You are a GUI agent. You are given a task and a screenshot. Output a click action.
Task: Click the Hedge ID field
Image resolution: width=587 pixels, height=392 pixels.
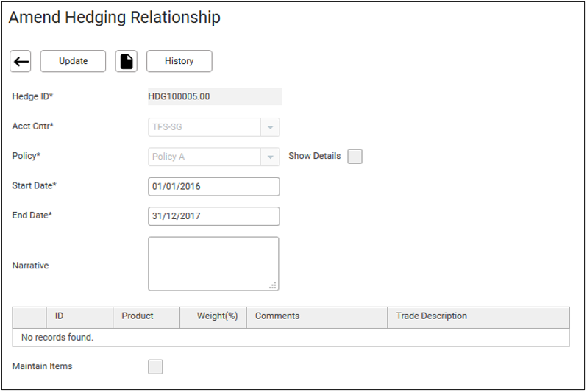point(214,97)
